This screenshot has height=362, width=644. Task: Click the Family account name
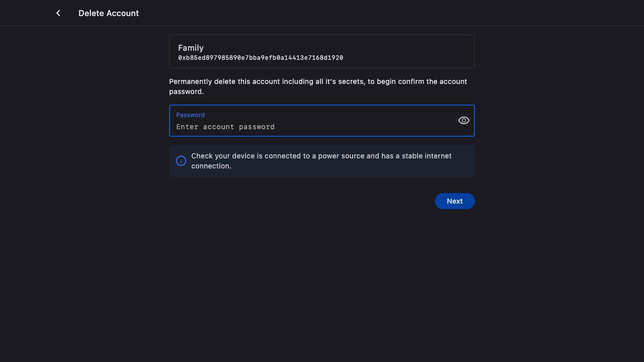tap(191, 48)
